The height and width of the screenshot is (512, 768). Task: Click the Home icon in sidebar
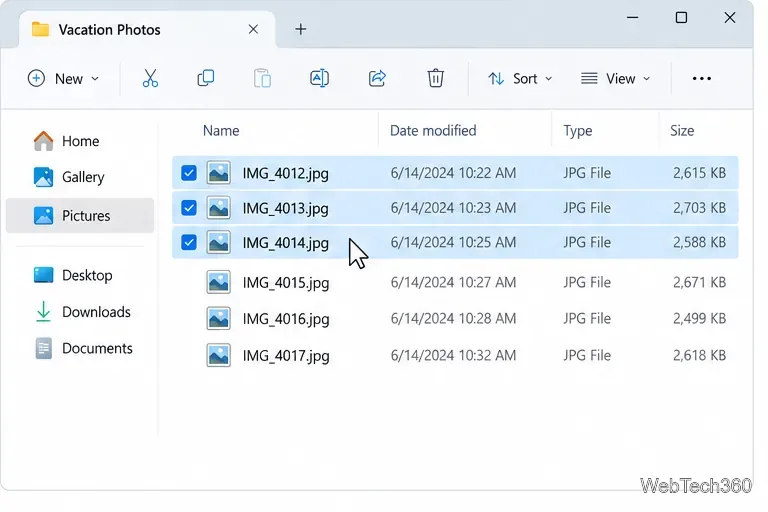pyautogui.click(x=44, y=141)
